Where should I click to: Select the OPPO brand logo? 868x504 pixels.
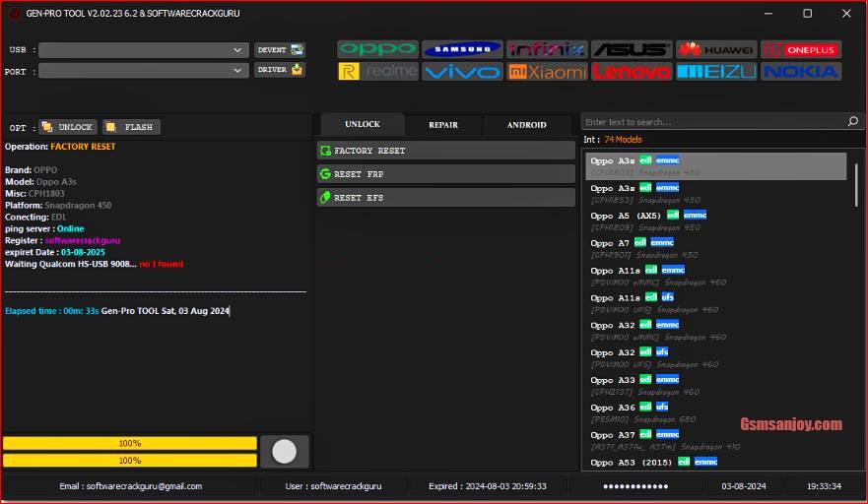(377, 50)
